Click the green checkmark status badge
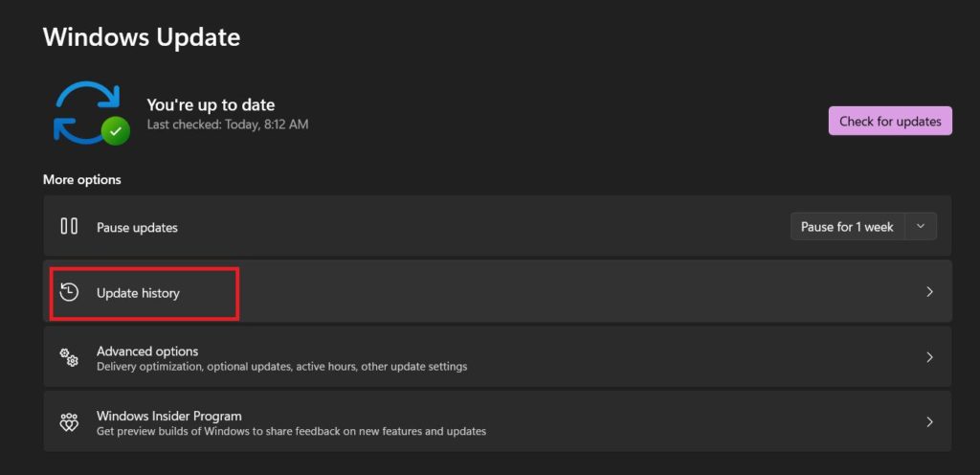This screenshot has height=475, width=980. [x=116, y=131]
